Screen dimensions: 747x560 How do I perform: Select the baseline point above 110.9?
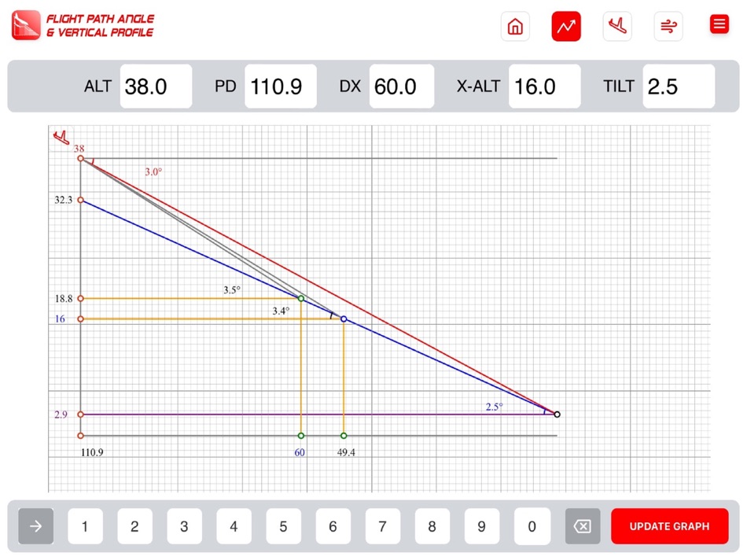tap(80, 436)
